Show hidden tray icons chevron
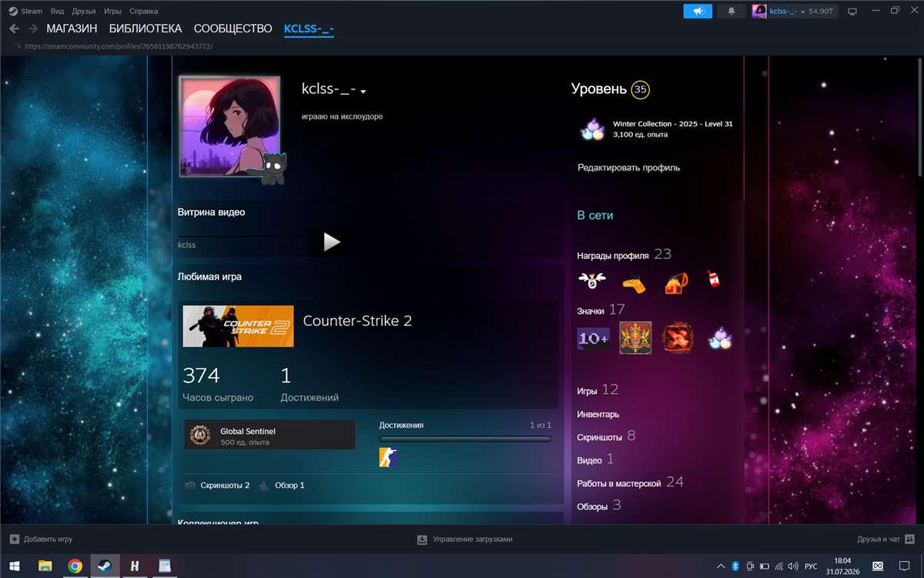Screen dimensions: 924x578 pos(720,566)
